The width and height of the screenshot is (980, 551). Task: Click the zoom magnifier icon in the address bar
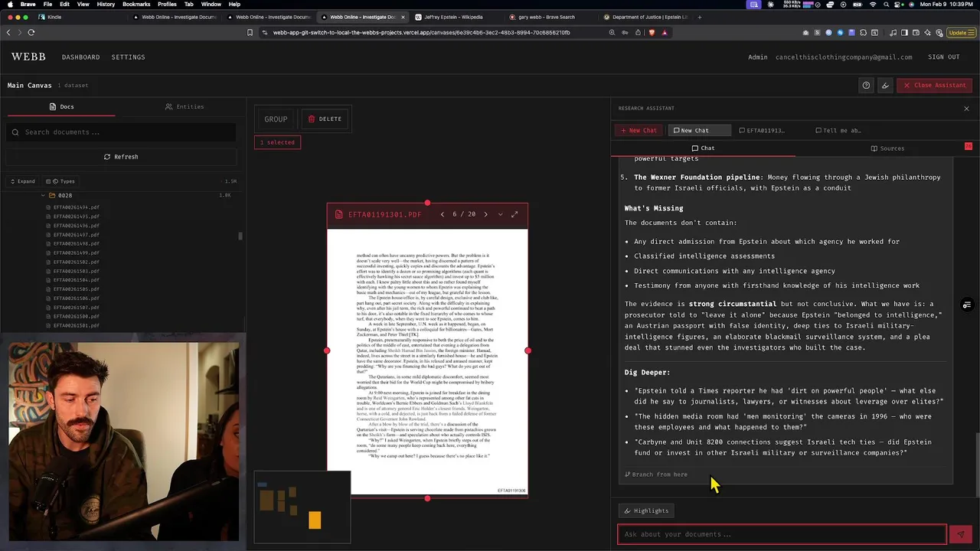pos(612,32)
